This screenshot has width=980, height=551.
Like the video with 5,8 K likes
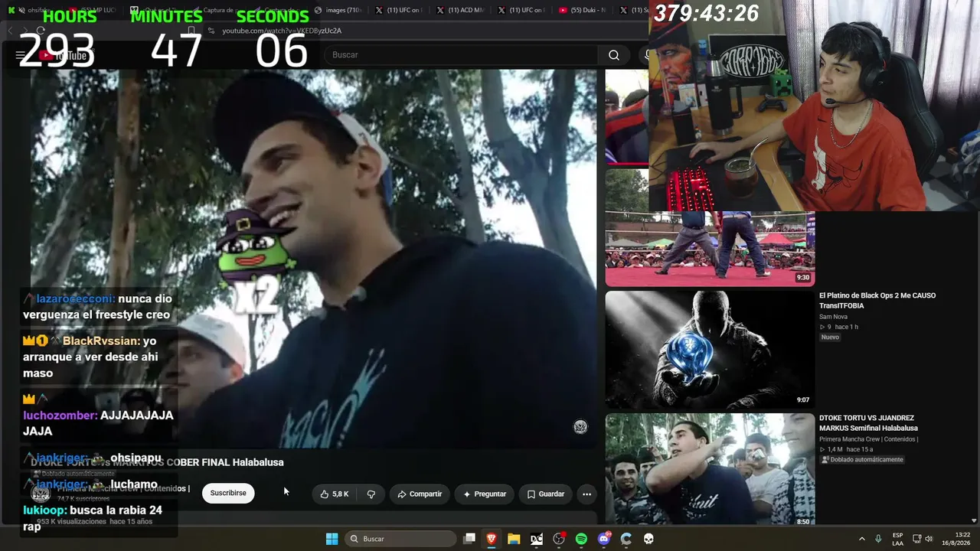335,494
